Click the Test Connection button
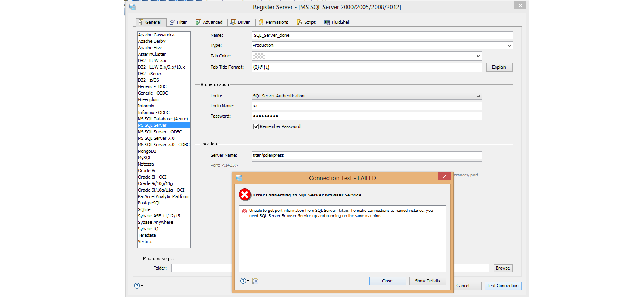Screen dimensions: 644x297 click(x=503, y=286)
